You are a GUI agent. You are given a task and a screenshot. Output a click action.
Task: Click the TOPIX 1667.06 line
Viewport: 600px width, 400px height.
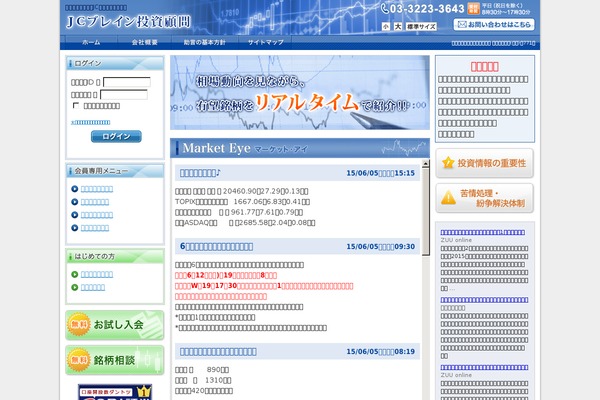click(242, 201)
